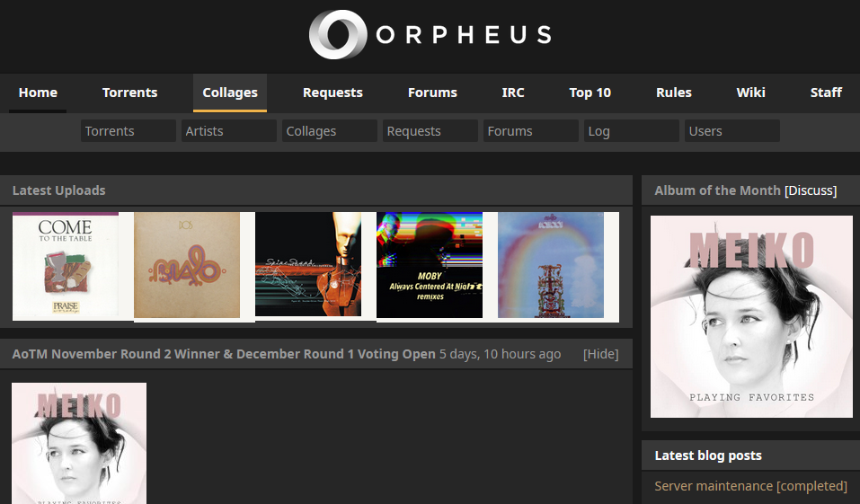Open the Moby Always Centered at Night cover
The width and height of the screenshot is (860, 504).
tap(430, 265)
